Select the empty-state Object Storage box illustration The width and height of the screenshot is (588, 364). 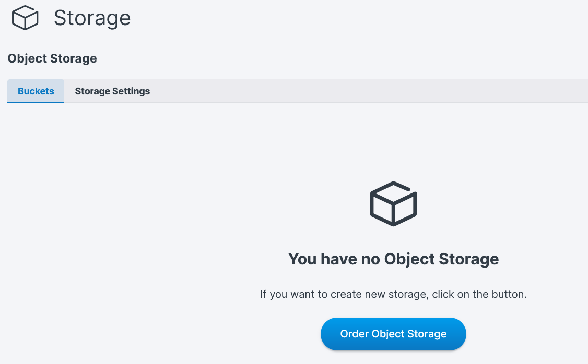click(393, 203)
